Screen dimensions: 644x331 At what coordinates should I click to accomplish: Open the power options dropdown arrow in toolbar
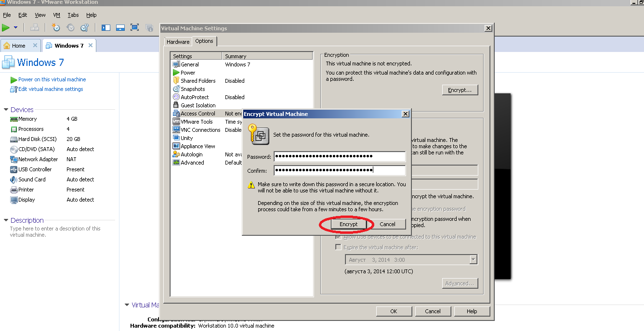pos(16,28)
